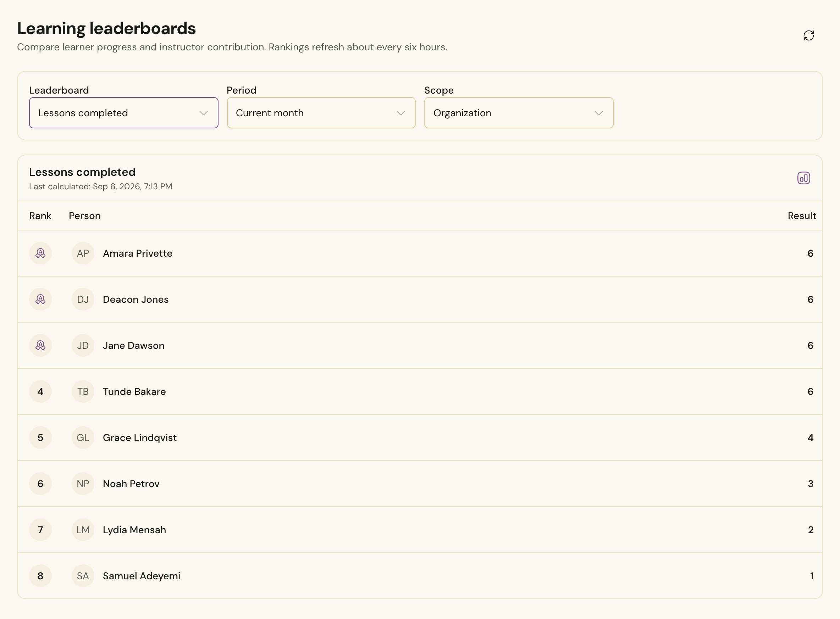Click the Result column header
This screenshot has width=840, height=619.
click(802, 216)
